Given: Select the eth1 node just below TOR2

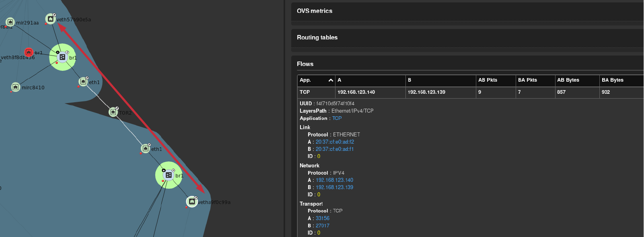Looking at the screenshot, I should pyautogui.click(x=146, y=148).
